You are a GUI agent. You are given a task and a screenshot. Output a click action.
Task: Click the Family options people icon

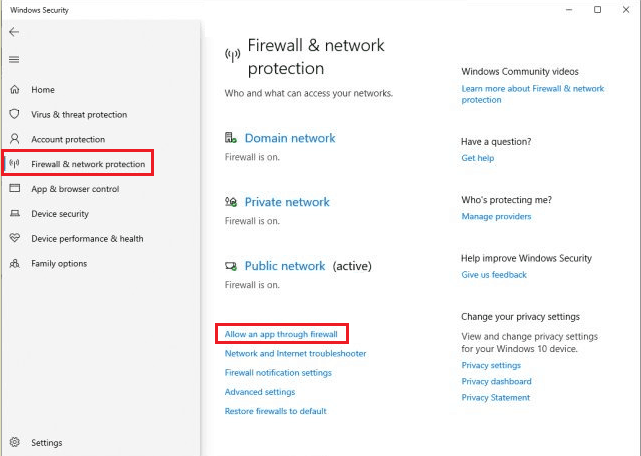(14, 264)
